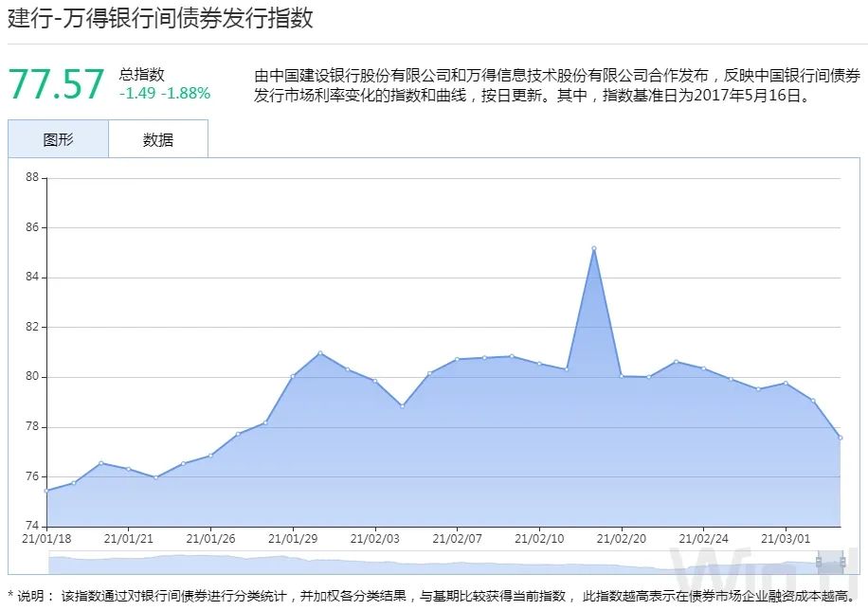Click the 21/03/01 axis date label
This screenshot has width=868, height=610.
pyautogui.click(x=786, y=539)
